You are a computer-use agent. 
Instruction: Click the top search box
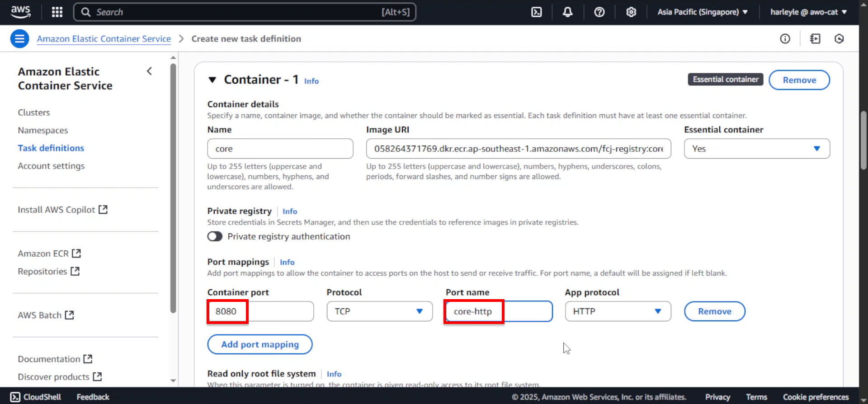point(245,12)
